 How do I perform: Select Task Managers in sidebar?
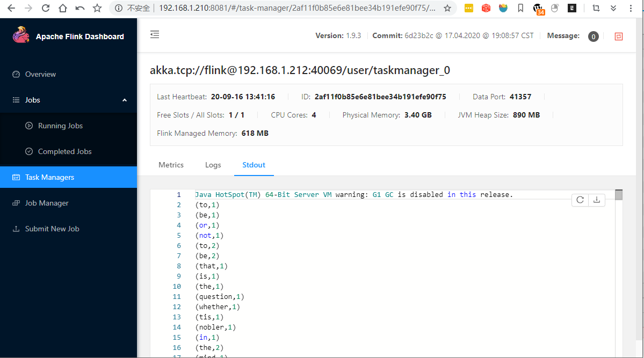tap(68, 177)
